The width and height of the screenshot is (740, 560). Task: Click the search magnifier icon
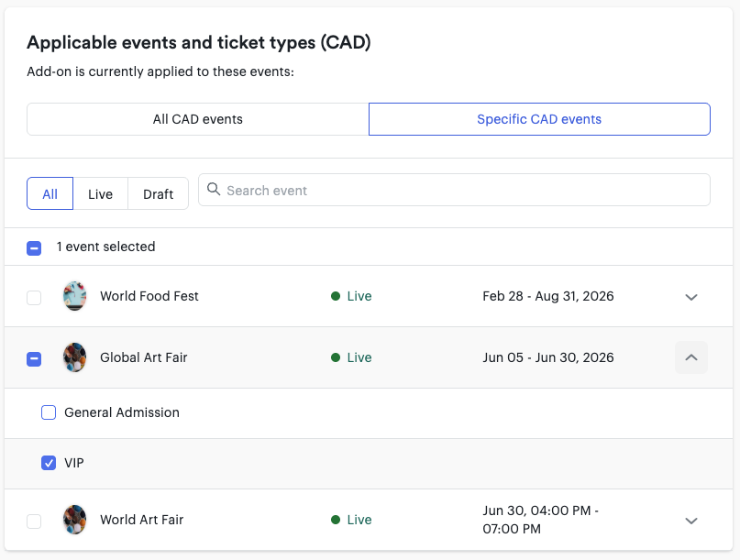click(x=214, y=190)
